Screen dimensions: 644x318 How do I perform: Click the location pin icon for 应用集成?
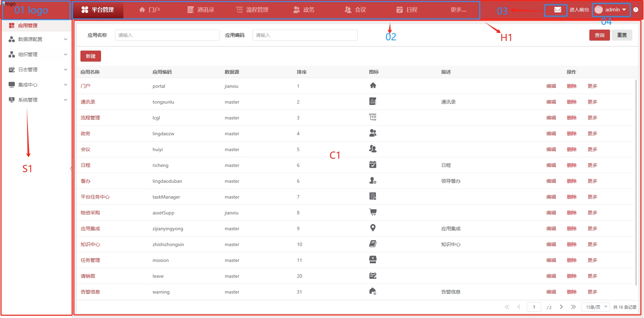pyautogui.click(x=373, y=228)
